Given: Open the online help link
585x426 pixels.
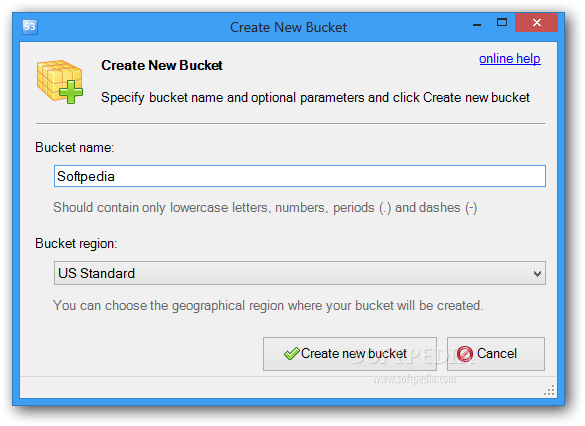Looking at the screenshot, I should point(510,59).
